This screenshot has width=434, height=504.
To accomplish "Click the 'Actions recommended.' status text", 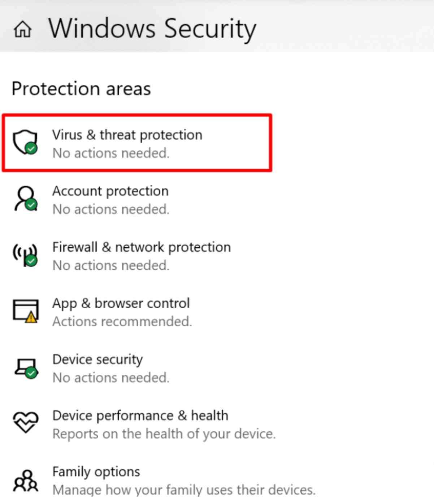I will pos(122,321).
